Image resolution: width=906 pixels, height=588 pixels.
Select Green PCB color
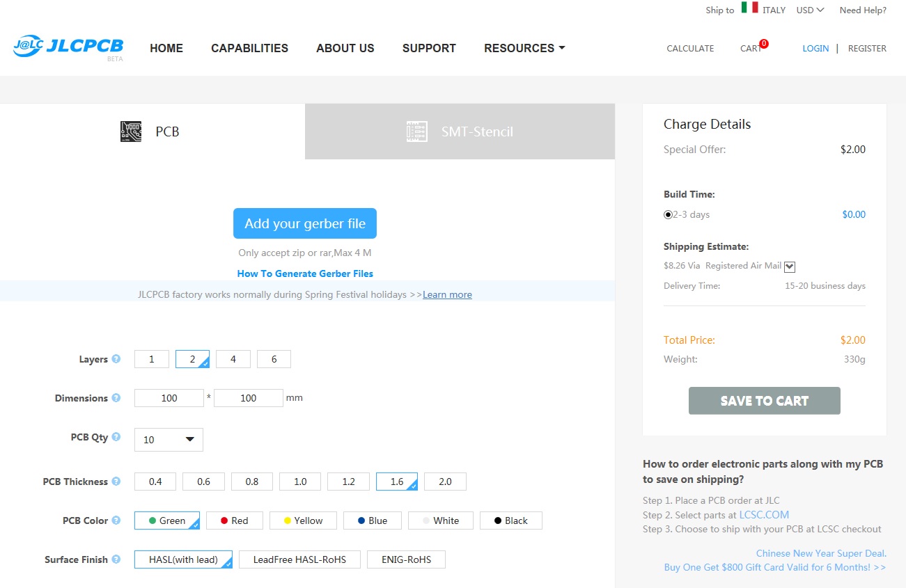(167, 521)
